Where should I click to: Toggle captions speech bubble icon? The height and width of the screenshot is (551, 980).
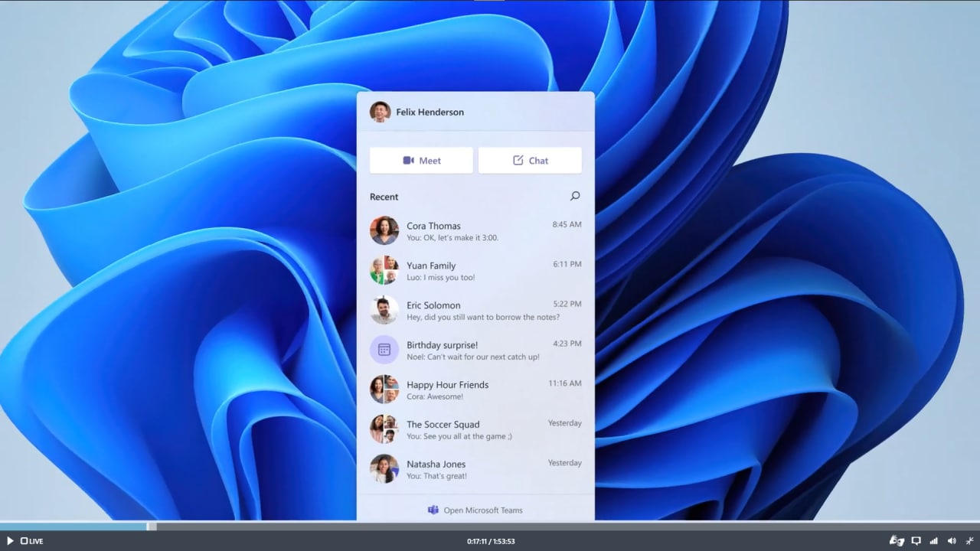(x=916, y=541)
